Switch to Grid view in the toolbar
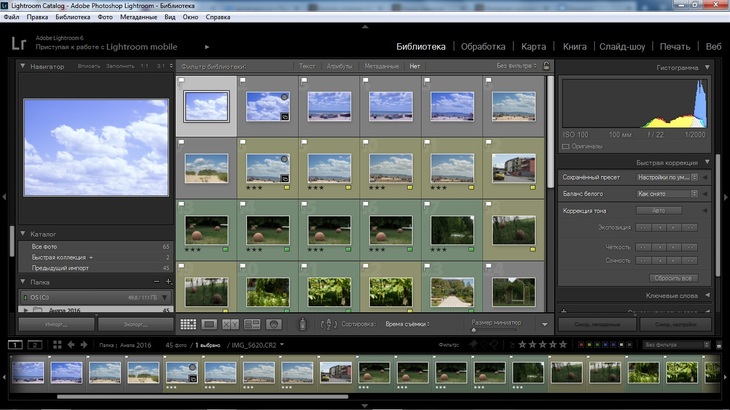The height and width of the screenshot is (410, 730). click(x=188, y=324)
